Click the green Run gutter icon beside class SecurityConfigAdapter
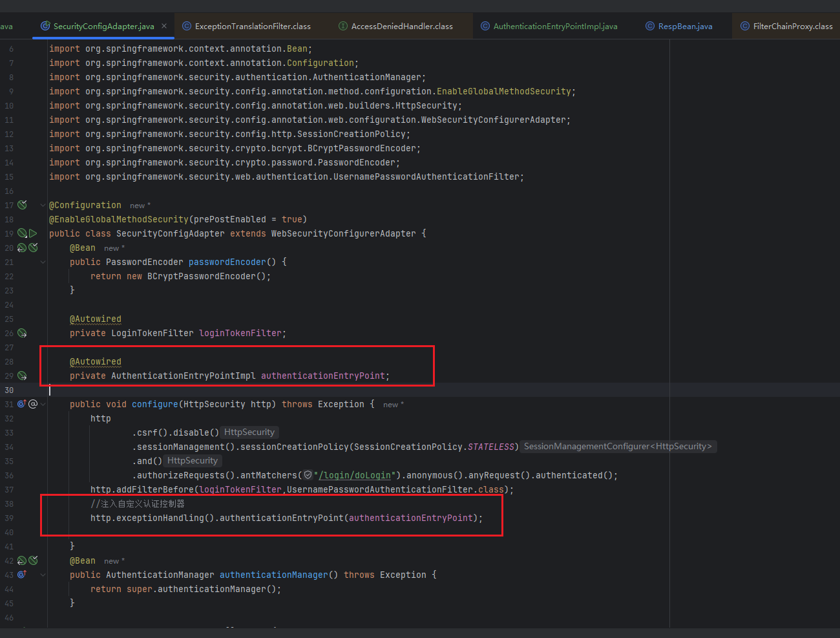The height and width of the screenshot is (638, 840). [x=33, y=233]
